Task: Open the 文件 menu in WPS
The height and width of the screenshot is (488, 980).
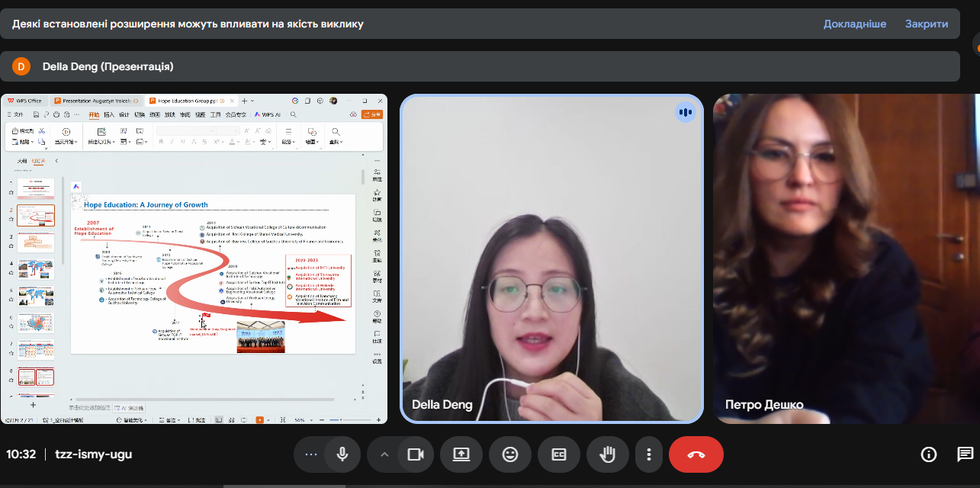Action: [15, 114]
